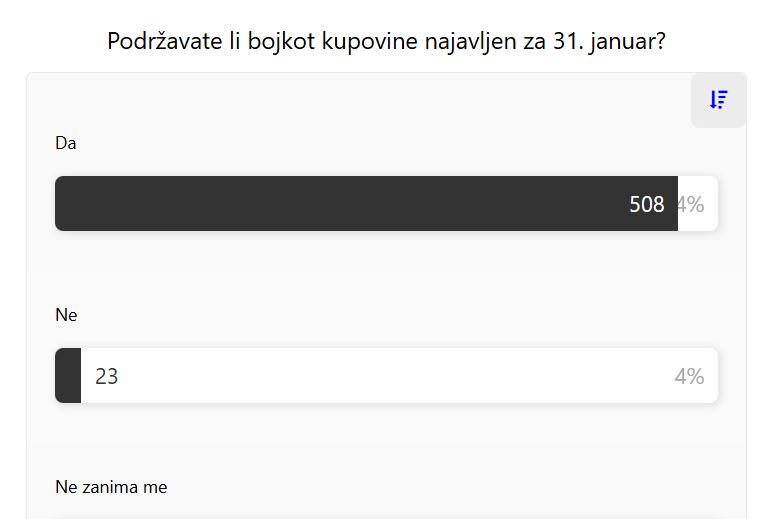Select the "Ne zanima me" option label

(x=111, y=487)
